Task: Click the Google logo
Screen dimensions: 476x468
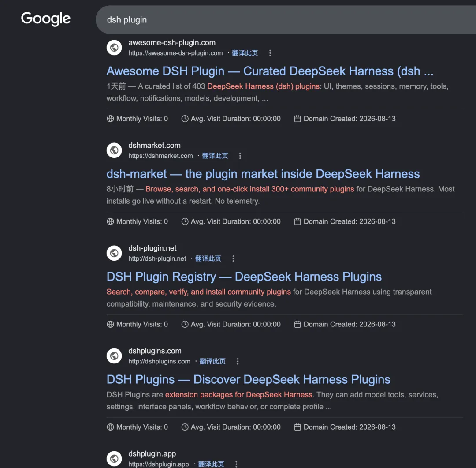Action: tap(45, 19)
